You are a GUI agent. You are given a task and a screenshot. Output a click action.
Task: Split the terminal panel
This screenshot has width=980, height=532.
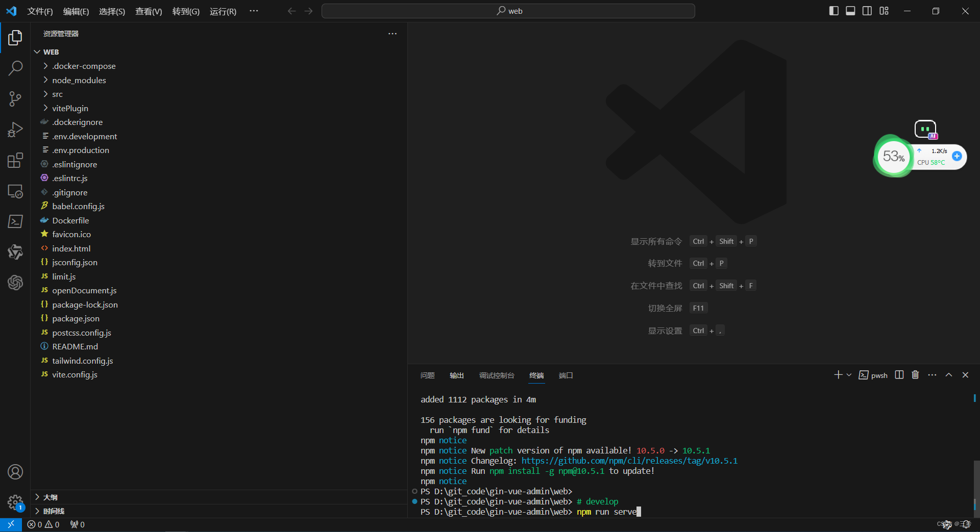[899, 375]
